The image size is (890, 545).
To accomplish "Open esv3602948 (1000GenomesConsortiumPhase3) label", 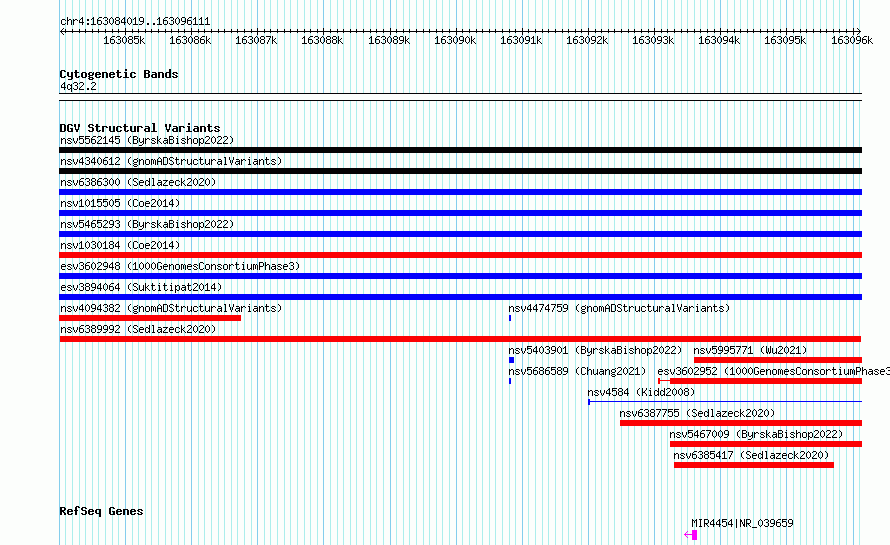I will coord(180,266).
